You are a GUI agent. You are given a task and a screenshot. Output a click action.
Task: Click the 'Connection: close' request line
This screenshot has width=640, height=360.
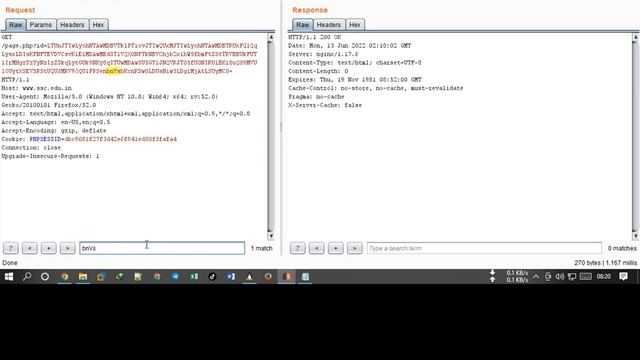[31, 148]
